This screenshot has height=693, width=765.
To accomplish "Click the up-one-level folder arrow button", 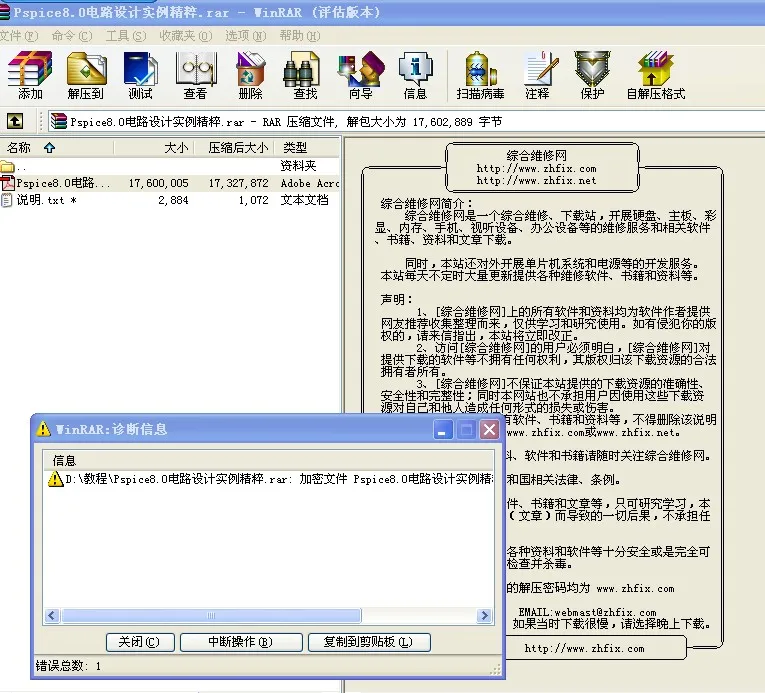I will pos(15,121).
